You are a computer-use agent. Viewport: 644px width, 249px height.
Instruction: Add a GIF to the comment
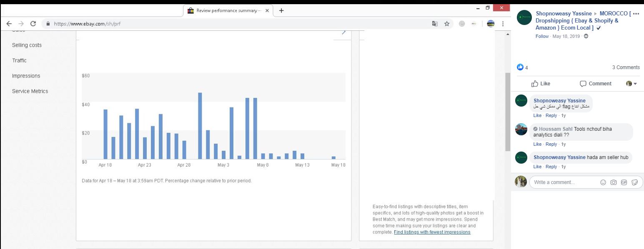pyautogui.click(x=624, y=182)
